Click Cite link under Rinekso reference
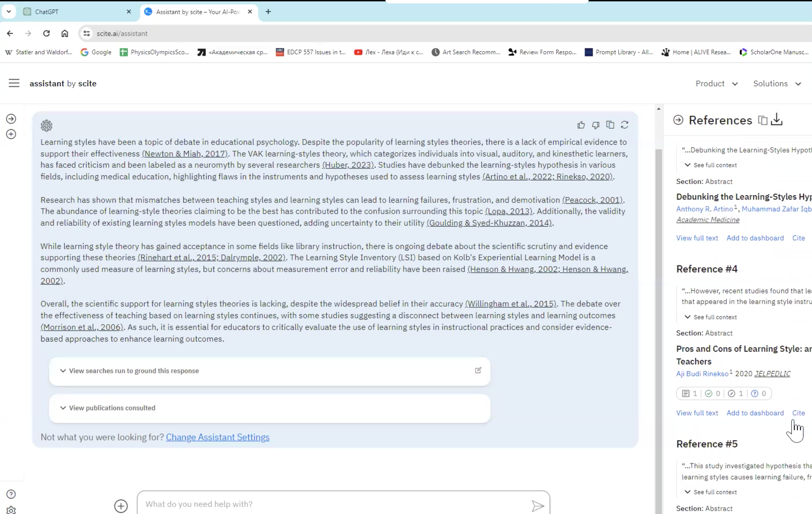This screenshot has height=514, width=812. [798, 413]
